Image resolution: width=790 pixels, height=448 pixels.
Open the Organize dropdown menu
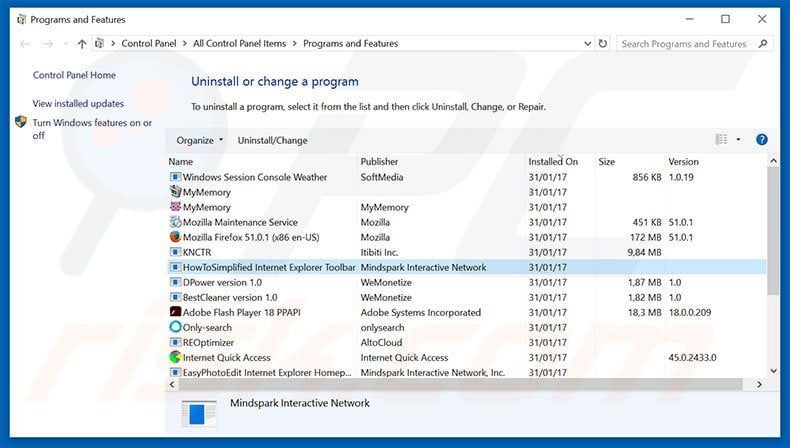(200, 140)
